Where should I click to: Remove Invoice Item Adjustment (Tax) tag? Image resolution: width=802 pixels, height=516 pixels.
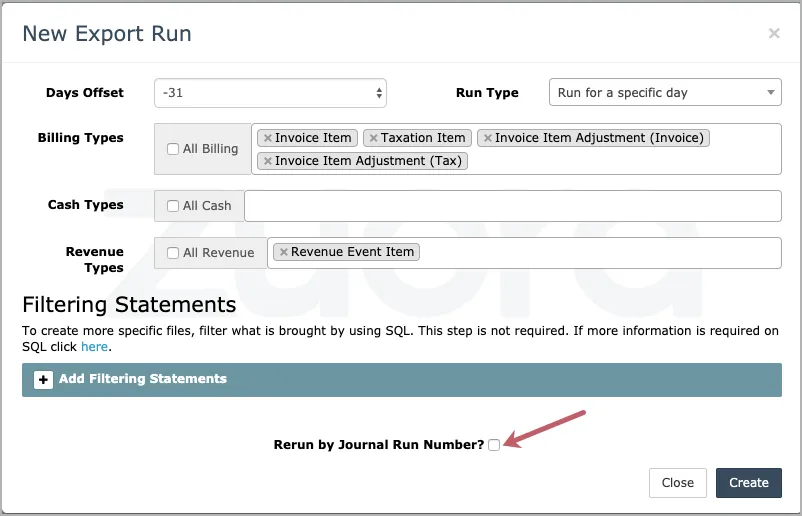click(x=268, y=161)
